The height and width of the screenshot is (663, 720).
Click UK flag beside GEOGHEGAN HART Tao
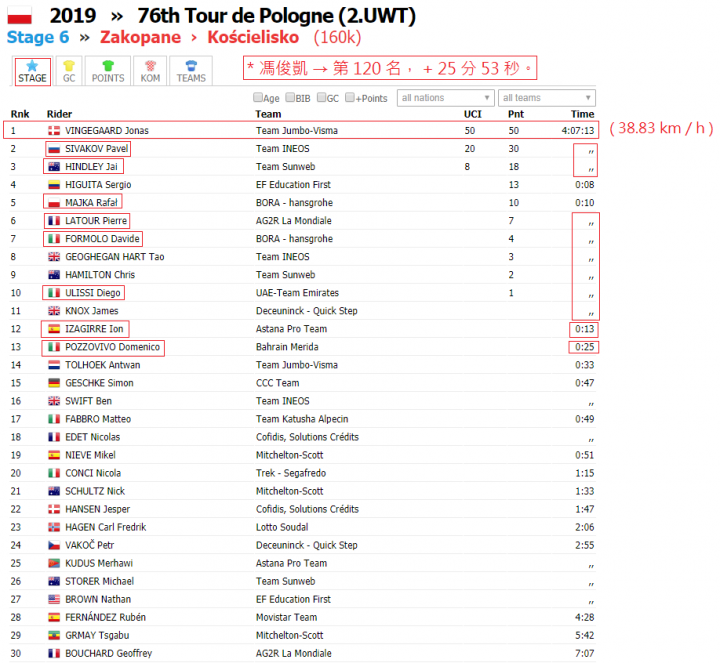[54, 257]
